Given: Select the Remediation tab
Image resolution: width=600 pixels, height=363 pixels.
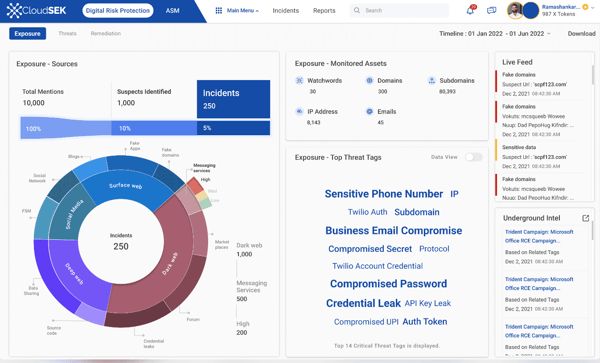Looking at the screenshot, I should tap(106, 33).
